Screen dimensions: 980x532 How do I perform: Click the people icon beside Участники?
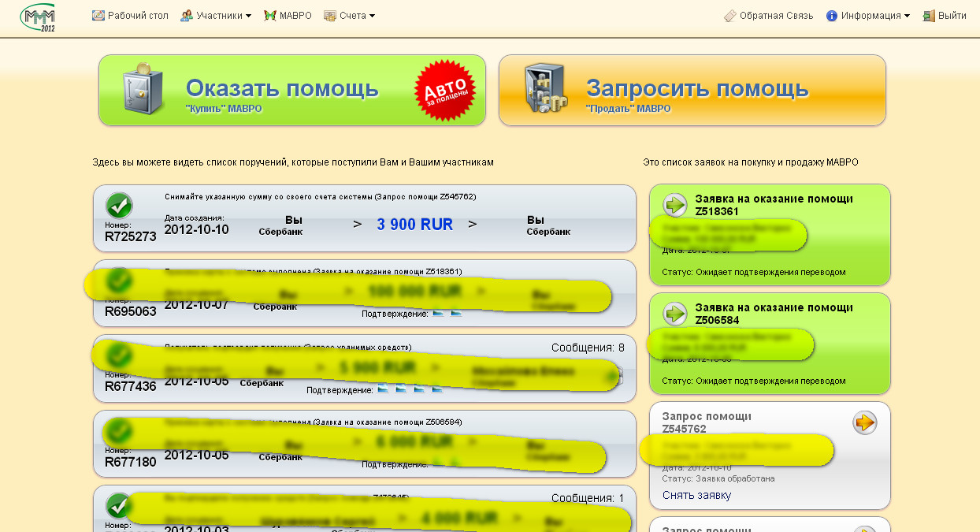(187, 16)
